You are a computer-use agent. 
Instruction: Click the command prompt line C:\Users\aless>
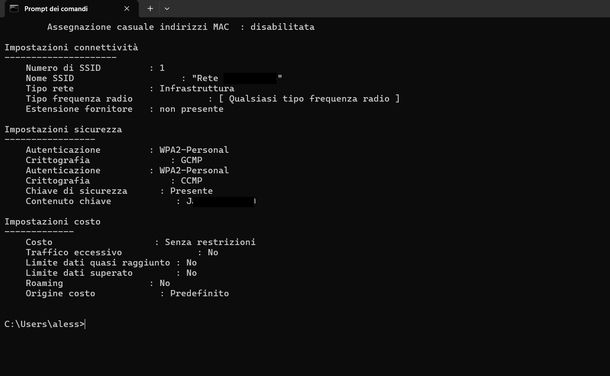tap(45, 324)
